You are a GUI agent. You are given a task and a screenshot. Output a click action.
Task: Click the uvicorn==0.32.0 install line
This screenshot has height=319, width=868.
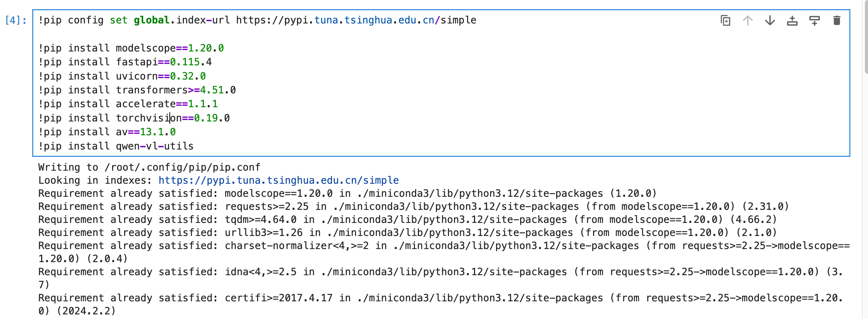click(122, 76)
